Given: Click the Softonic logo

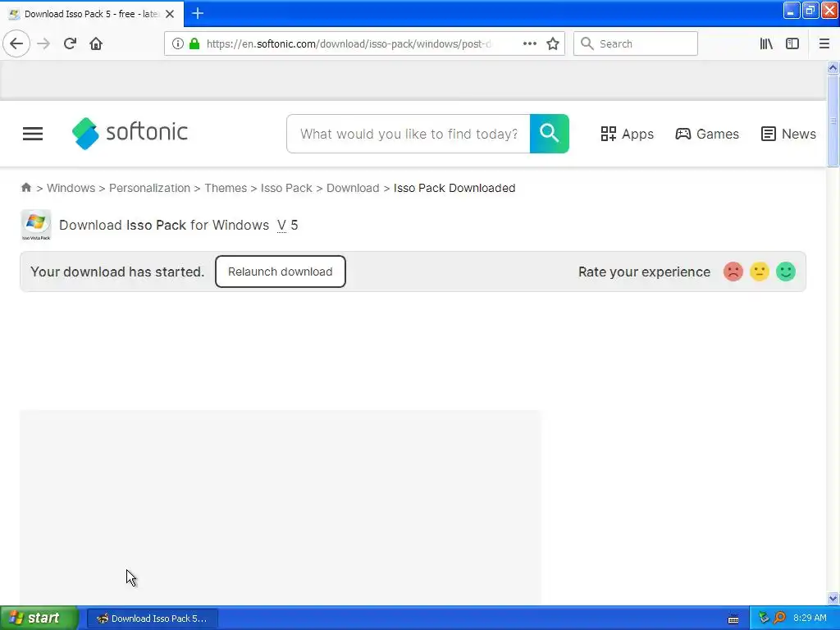Looking at the screenshot, I should point(130,134).
